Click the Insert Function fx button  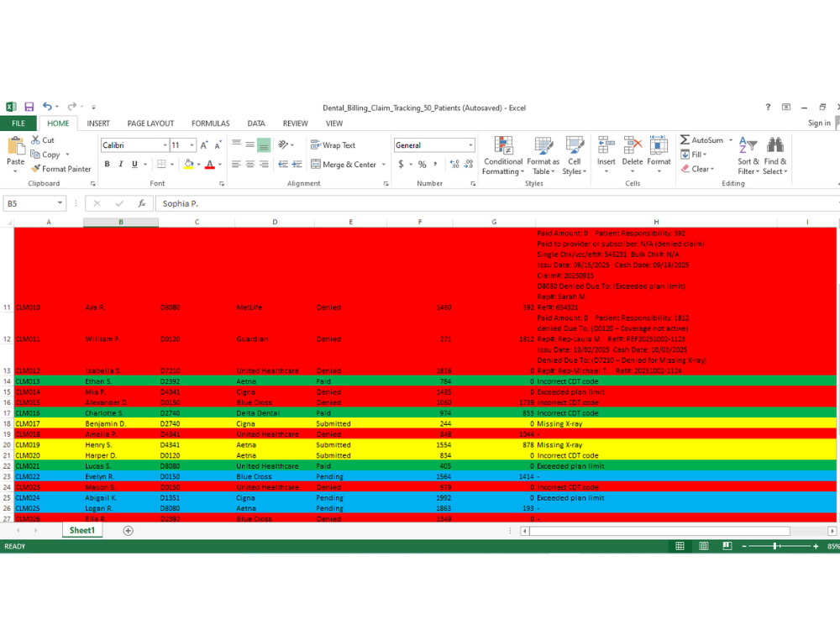point(141,203)
